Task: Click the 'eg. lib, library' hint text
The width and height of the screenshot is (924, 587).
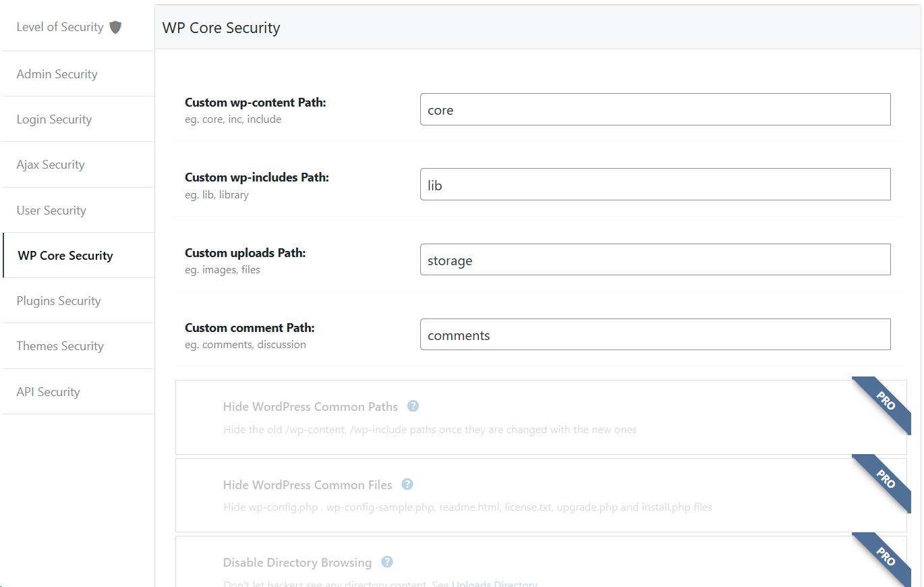Action: pyautogui.click(x=217, y=195)
